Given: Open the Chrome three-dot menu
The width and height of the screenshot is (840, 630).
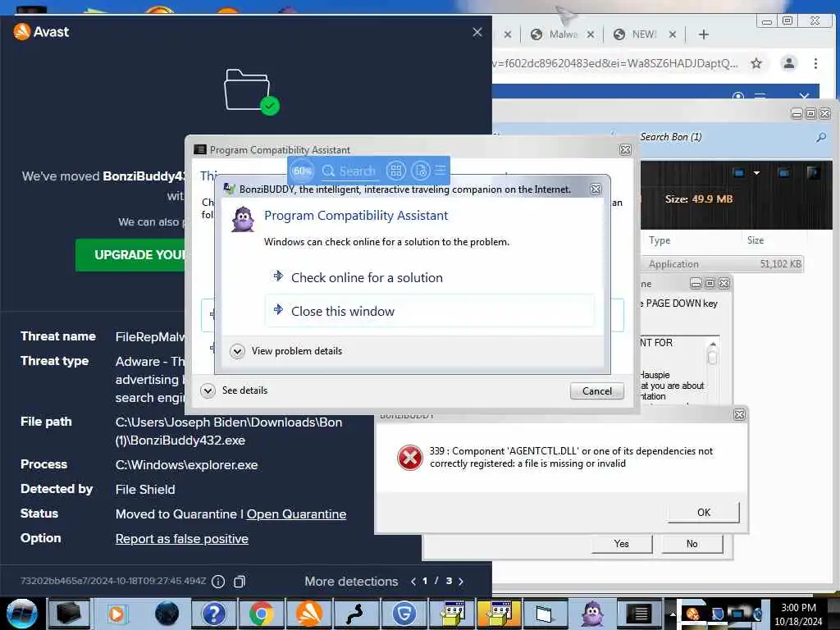Looking at the screenshot, I should (x=815, y=63).
